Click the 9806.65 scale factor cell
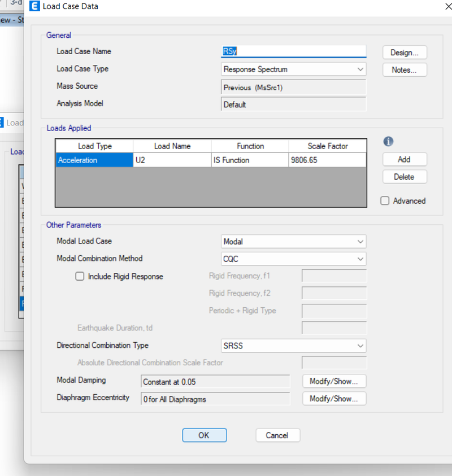452x476 pixels. click(x=328, y=160)
